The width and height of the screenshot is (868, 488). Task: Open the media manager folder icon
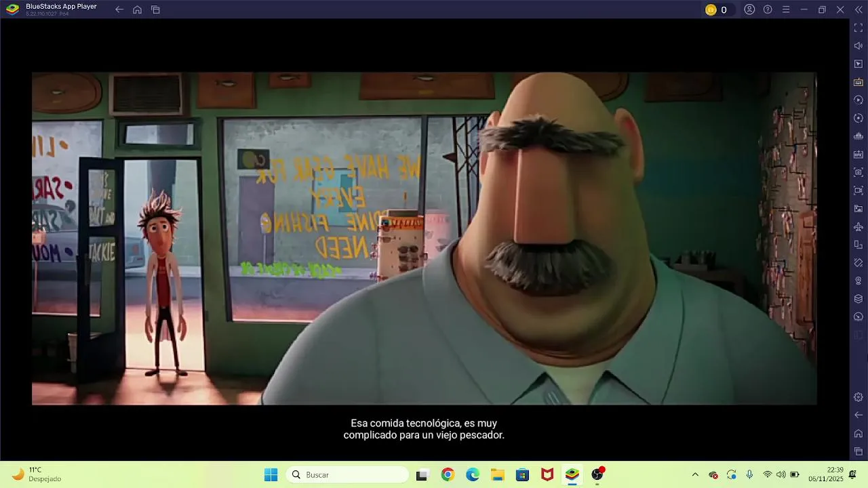pyautogui.click(x=859, y=209)
